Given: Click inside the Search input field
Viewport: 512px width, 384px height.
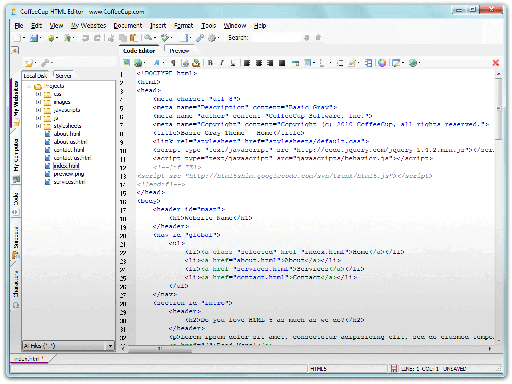Looking at the screenshot, I should 276,38.
